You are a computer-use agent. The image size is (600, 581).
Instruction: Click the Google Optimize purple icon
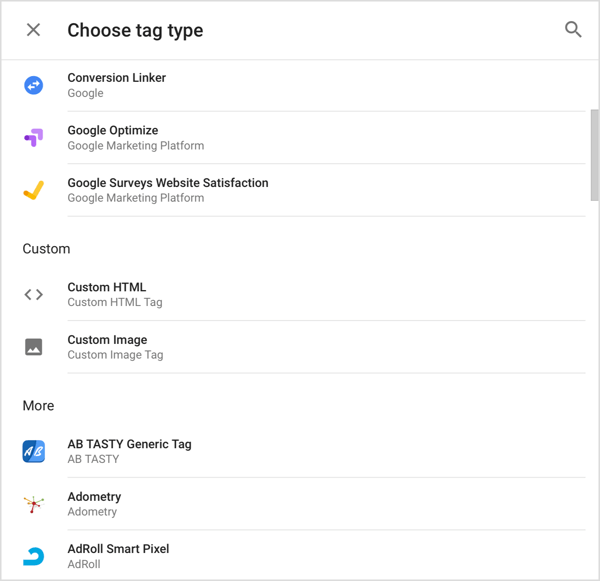(34, 137)
